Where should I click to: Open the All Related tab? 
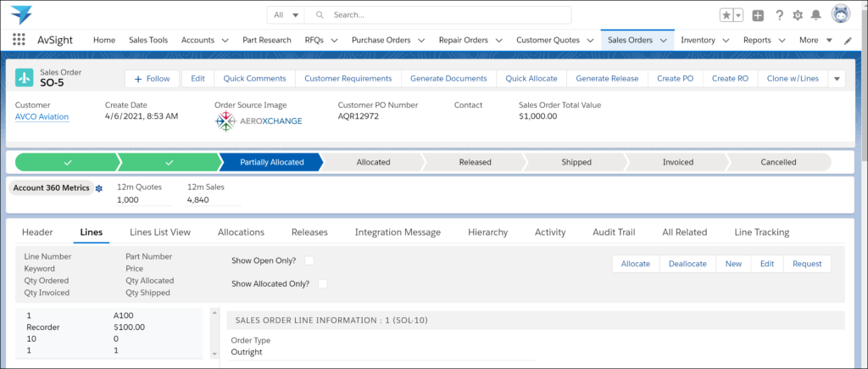(x=685, y=232)
